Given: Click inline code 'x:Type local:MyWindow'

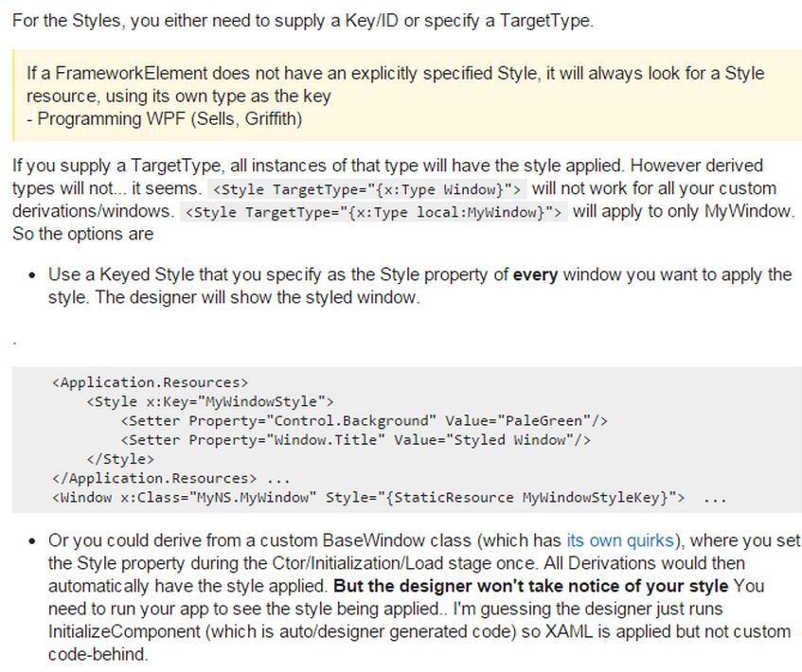Looking at the screenshot, I should click(x=373, y=212).
